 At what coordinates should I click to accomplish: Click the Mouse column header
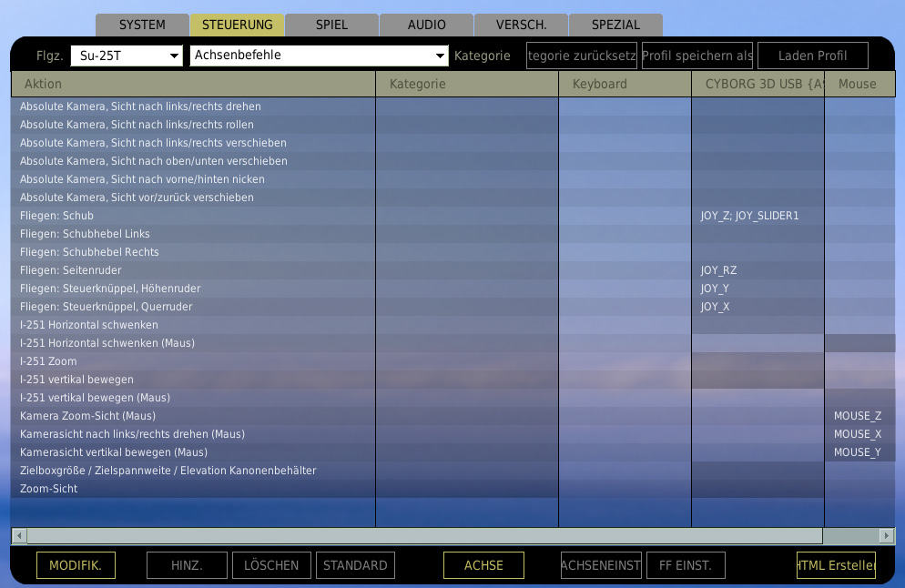[x=860, y=84]
